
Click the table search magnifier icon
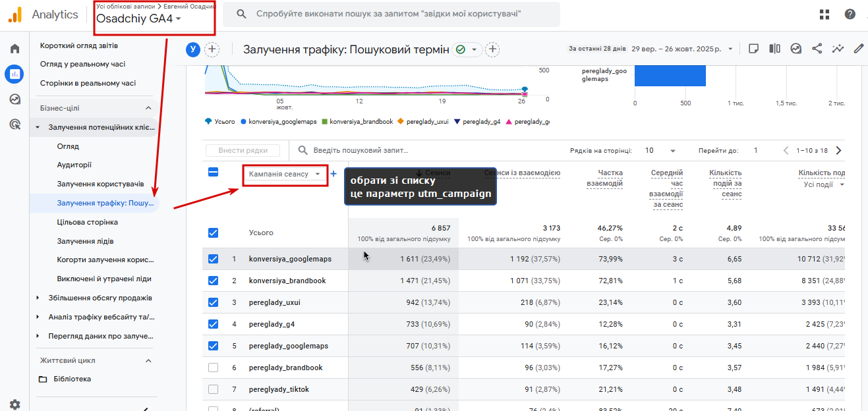303,150
